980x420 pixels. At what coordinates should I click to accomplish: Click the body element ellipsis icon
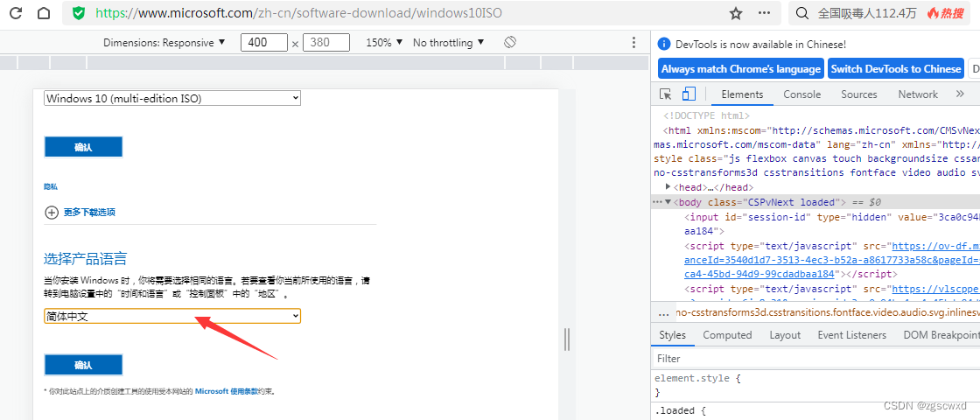coord(657,202)
